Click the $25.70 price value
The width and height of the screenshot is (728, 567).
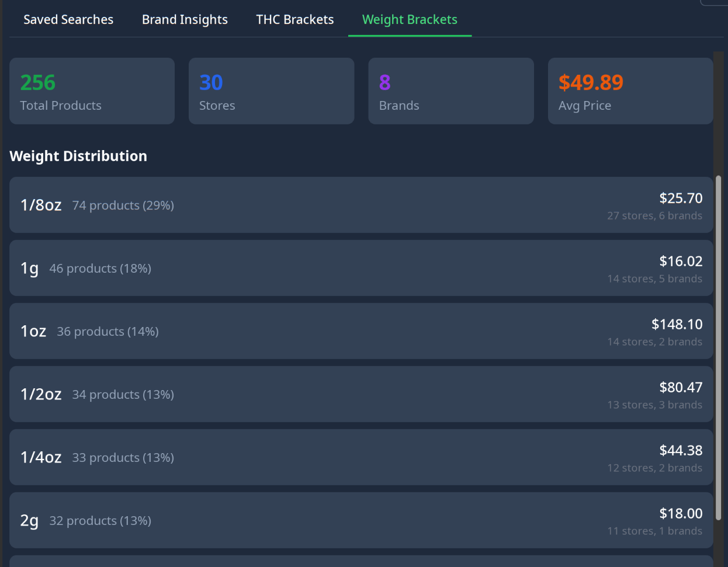click(x=681, y=198)
